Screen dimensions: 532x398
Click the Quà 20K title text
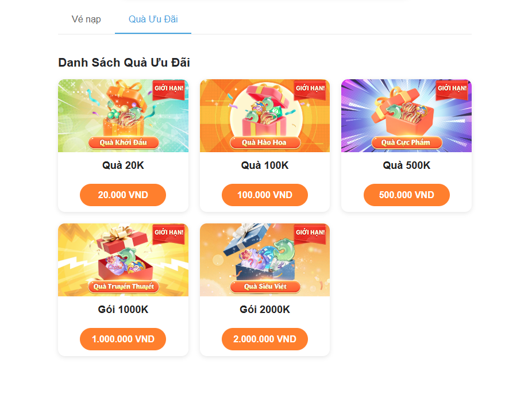[123, 165]
